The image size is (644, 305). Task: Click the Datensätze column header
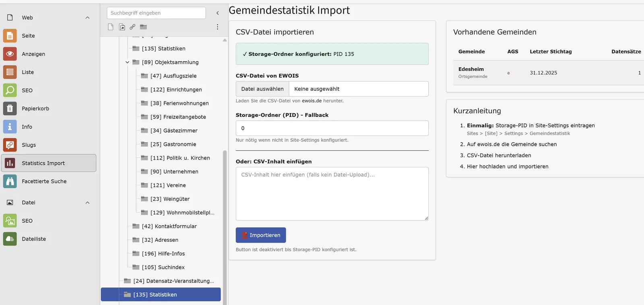click(x=626, y=52)
